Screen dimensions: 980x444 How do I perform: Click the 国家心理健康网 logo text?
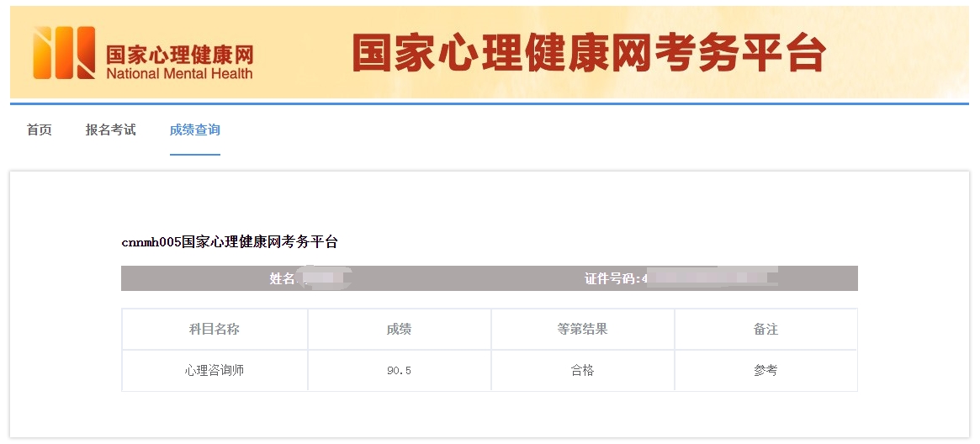click(179, 55)
